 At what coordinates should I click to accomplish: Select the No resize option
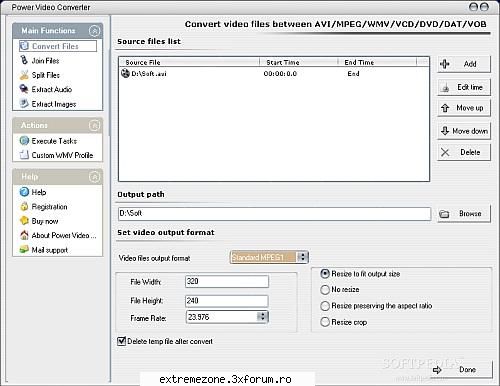(325, 290)
